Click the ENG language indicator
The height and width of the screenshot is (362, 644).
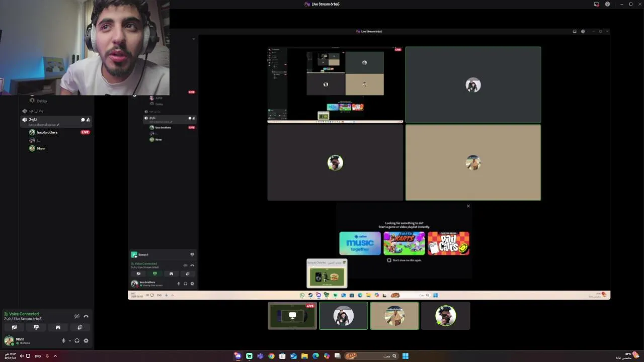pos(38,356)
